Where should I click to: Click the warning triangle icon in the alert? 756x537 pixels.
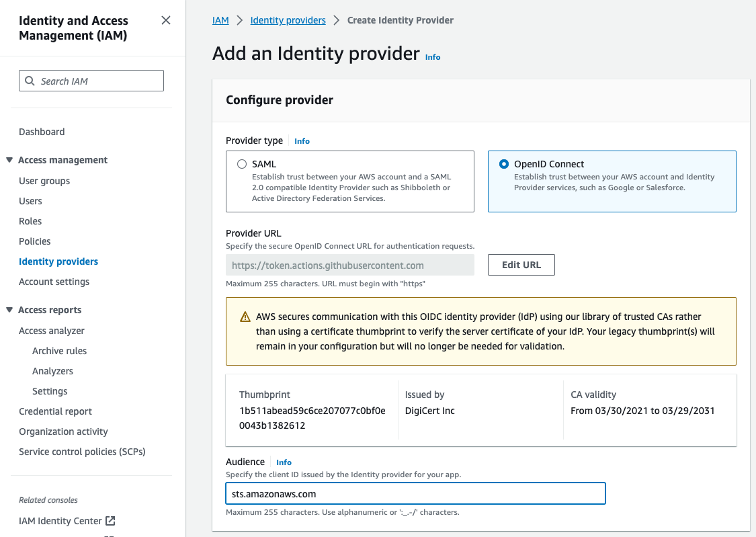click(245, 317)
